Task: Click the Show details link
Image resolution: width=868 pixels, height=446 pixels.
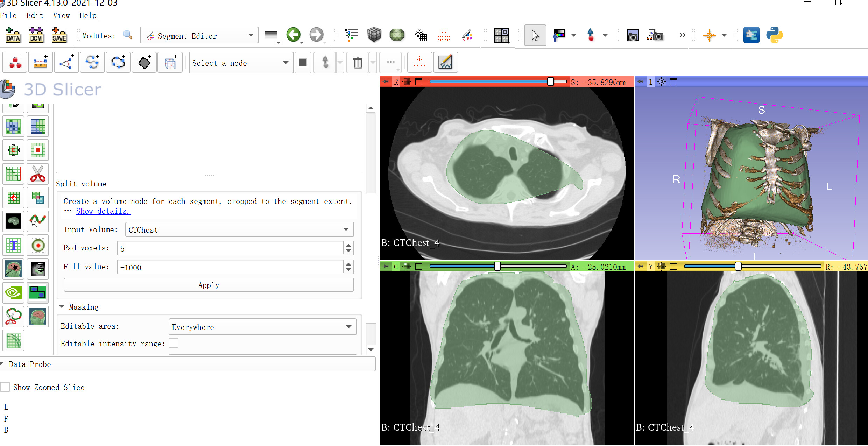Action: coord(103,211)
